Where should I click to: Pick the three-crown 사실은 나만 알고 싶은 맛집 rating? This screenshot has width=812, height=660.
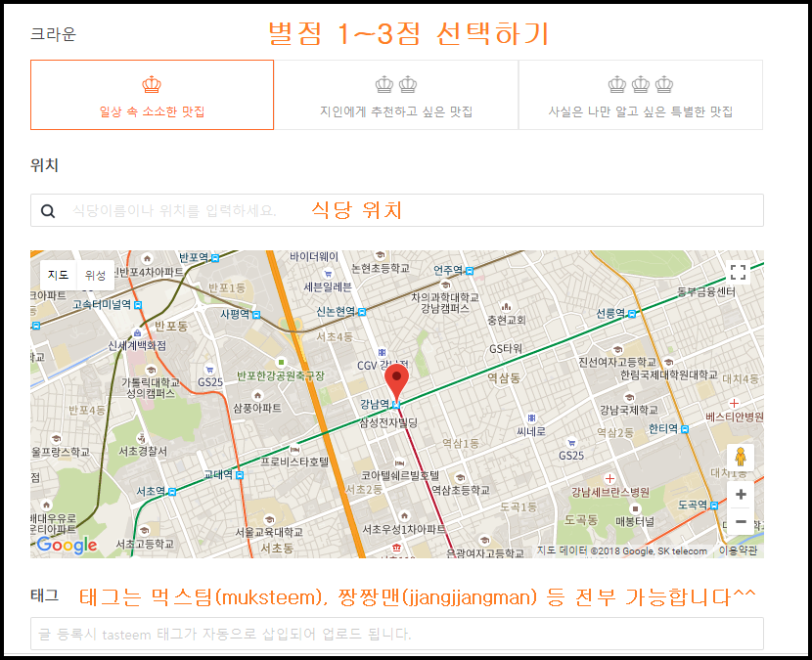[x=640, y=95]
